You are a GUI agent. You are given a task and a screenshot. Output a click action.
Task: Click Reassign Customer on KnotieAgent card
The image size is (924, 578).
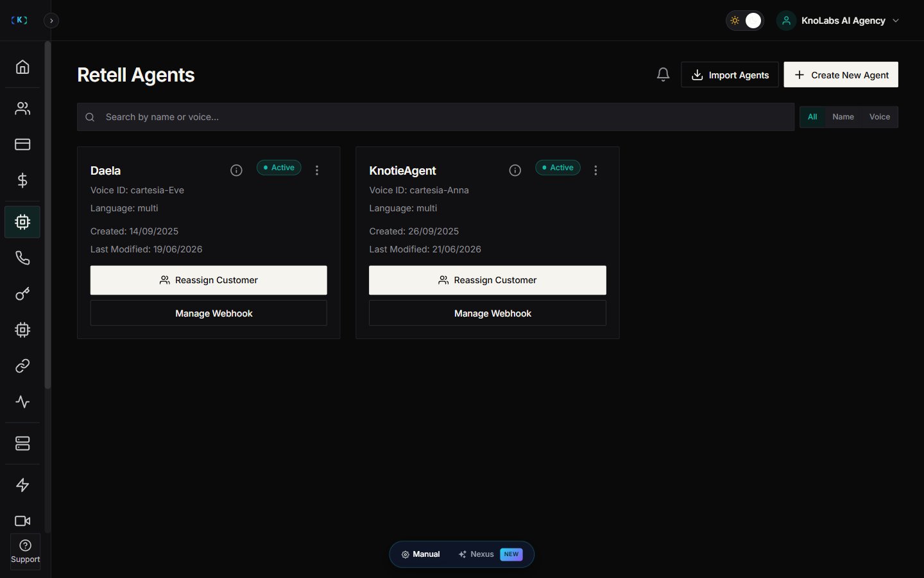(488, 280)
